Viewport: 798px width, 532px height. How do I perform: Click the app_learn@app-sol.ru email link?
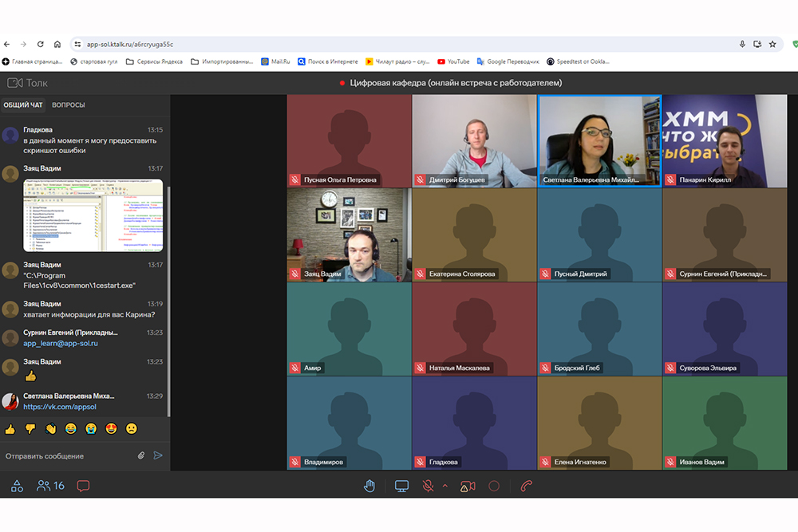tap(61, 343)
